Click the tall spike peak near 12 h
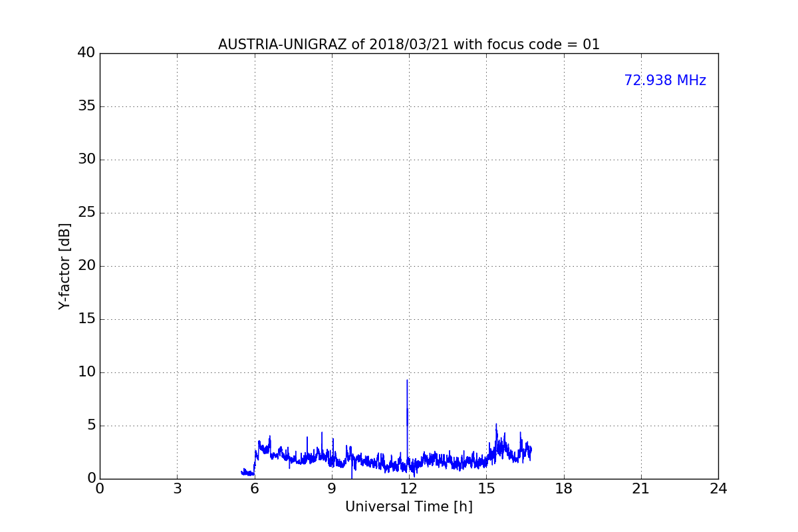Viewport: 798px width, 532px height. pos(407,380)
